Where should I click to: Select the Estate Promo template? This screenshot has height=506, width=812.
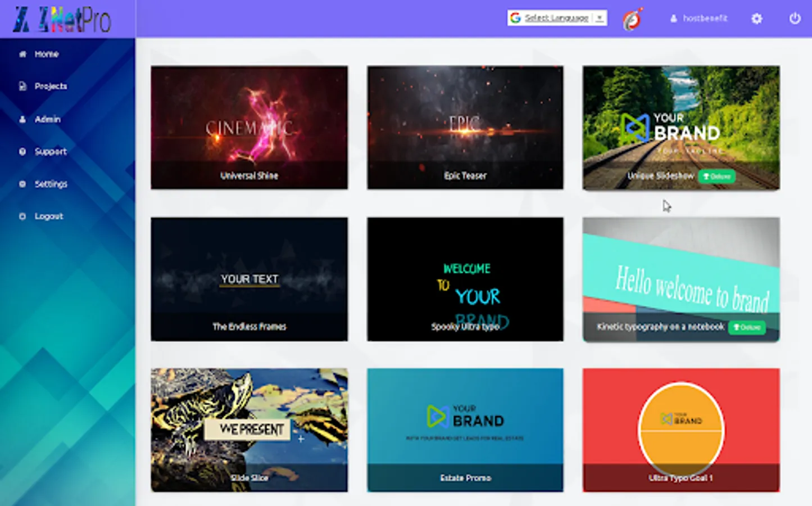coord(465,430)
